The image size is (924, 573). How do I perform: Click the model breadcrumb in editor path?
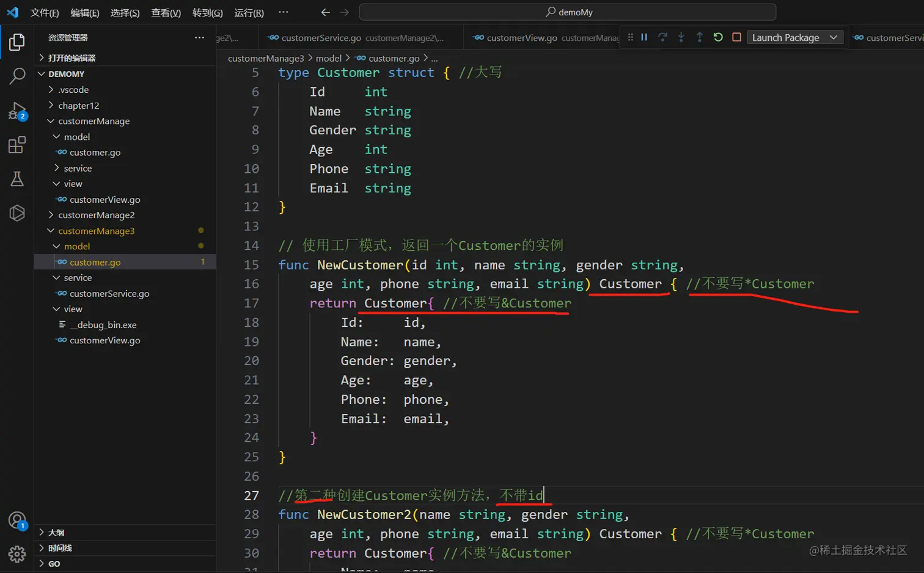coord(328,58)
